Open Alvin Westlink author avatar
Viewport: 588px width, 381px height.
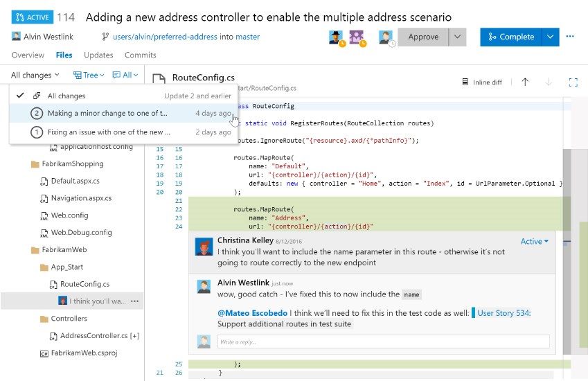(16, 37)
